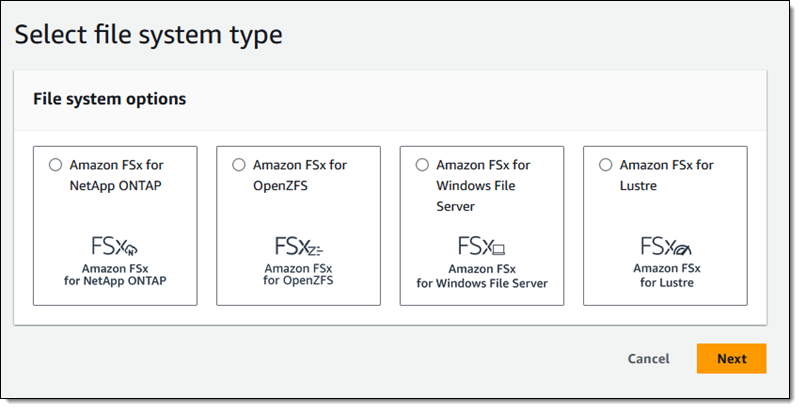The height and width of the screenshot is (409, 800).
Task: Click the 'Amazon FSx for Lustre' radio label
Action: [x=664, y=175]
